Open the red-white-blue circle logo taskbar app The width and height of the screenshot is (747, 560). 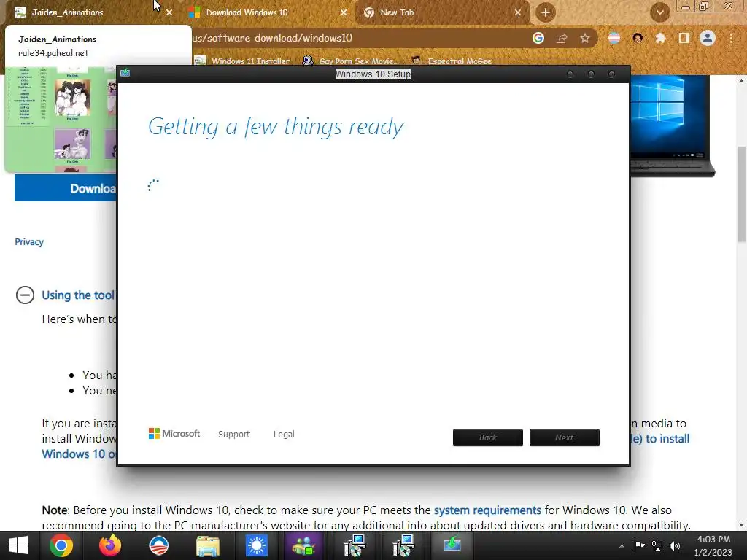[159, 545]
